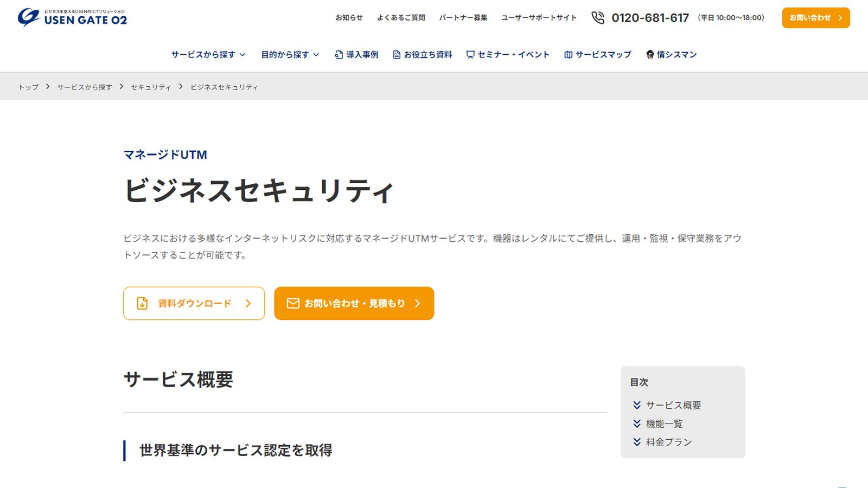Expand the 目的から探す dropdown chevron
The image size is (868, 488).
click(x=316, y=55)
